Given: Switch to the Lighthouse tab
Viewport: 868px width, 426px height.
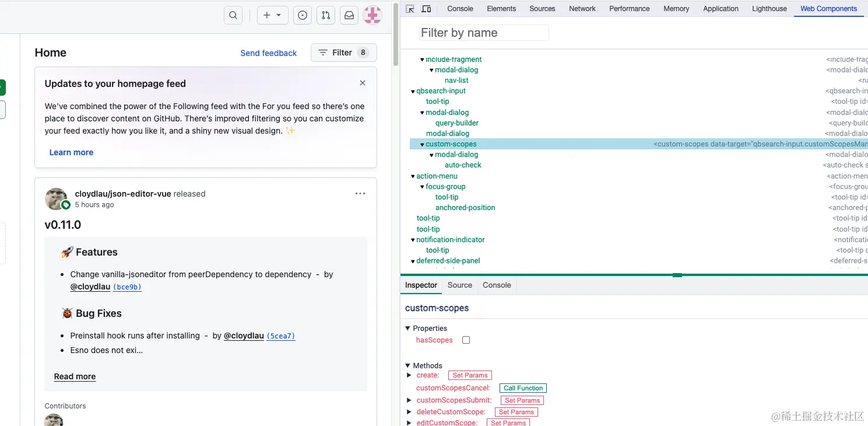Looking at the screenshot, I should 769,9.
